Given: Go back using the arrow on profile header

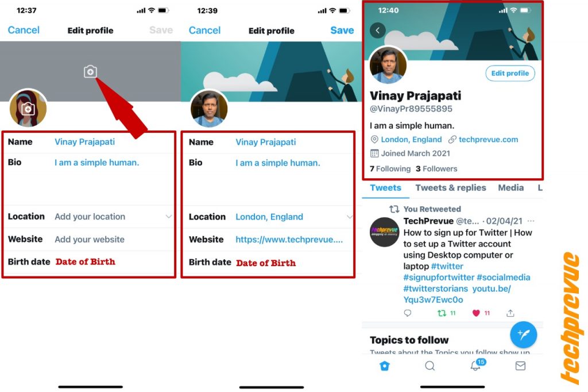Looking at the screenshot, I should pyautogui.click(x=378, y=30).
